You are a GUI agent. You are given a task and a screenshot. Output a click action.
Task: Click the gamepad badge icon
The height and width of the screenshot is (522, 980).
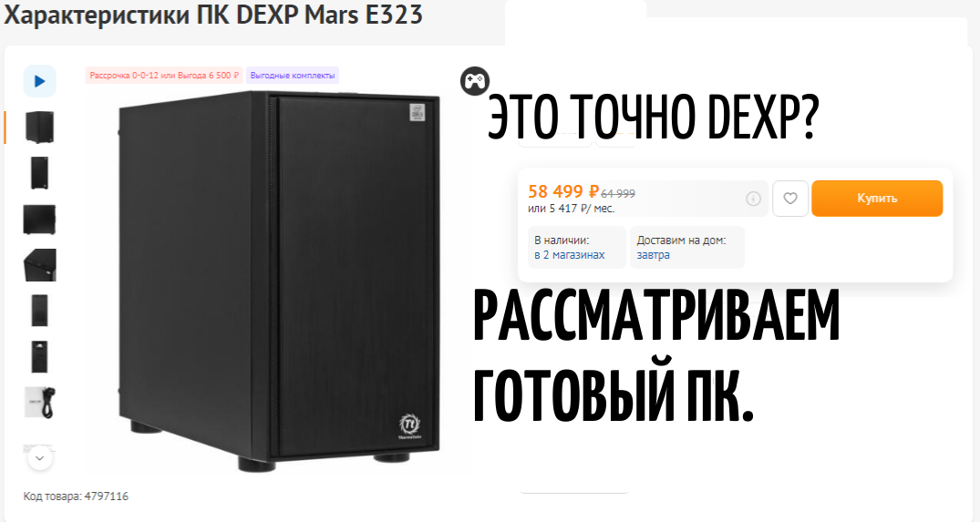[x=475, y=80]
